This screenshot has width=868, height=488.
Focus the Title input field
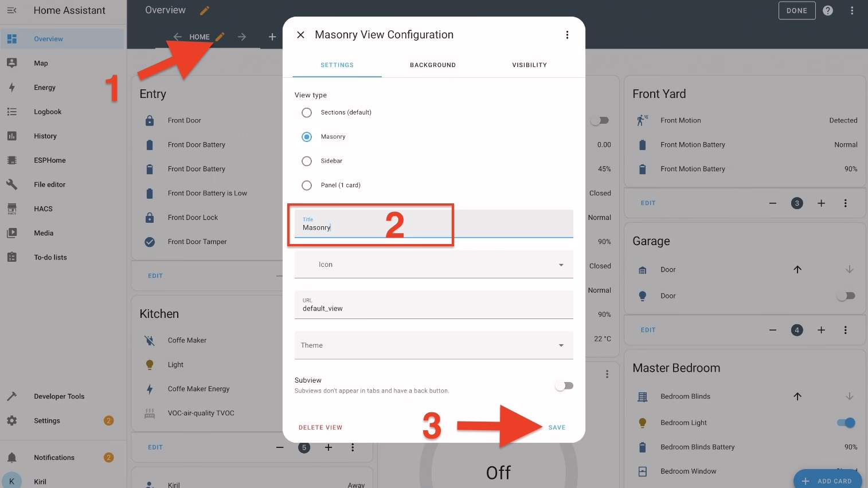[x=434, y=224]
